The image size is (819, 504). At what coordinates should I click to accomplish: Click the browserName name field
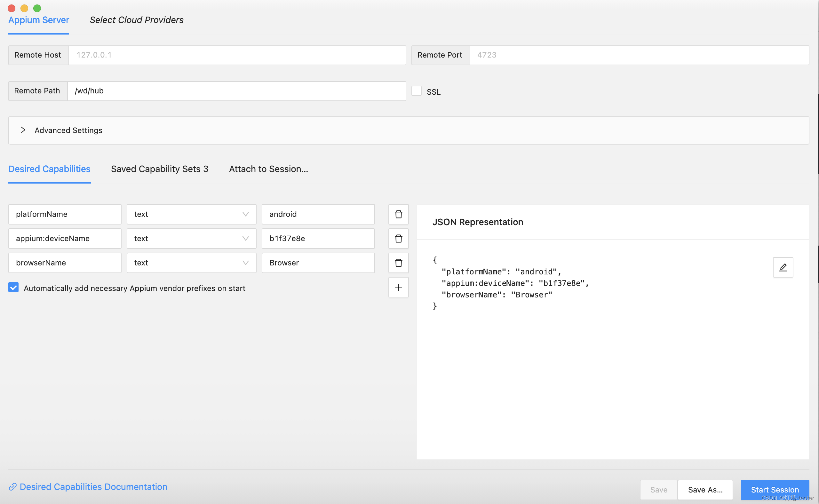tap(65, 263)
